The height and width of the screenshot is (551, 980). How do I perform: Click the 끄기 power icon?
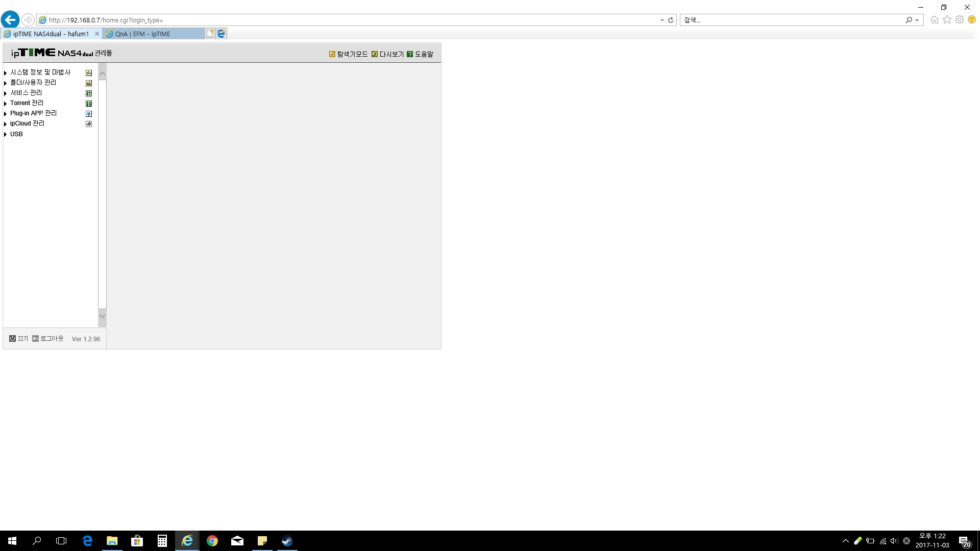tap(12, 338)
